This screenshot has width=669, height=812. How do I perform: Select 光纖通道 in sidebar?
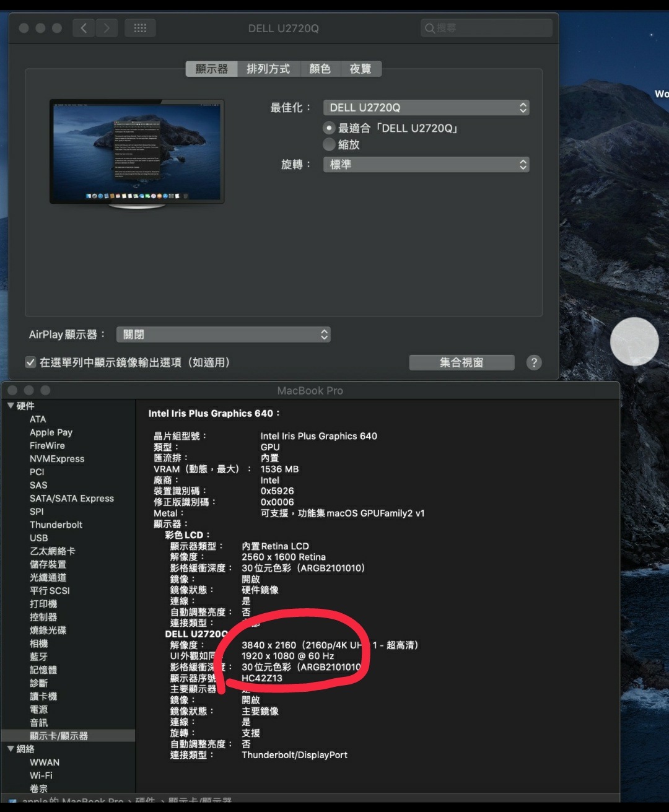point(48,577)
